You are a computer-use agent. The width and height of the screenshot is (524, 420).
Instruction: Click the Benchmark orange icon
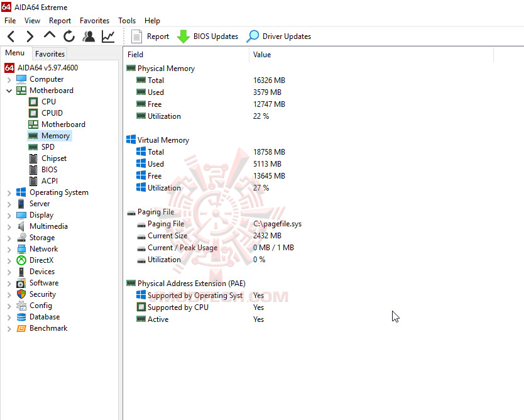[21, 328]
